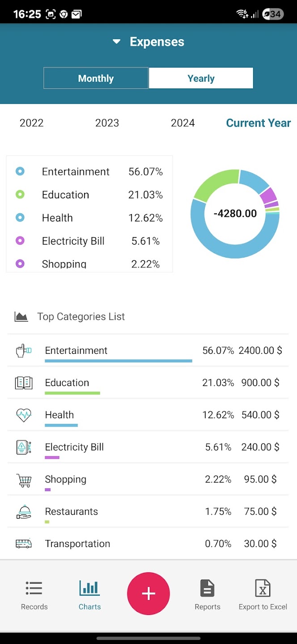Image resolution: width=297 pixels, height=644 pixels.
Task: Tap the Shopping cart icon
Action: [24, 480]
